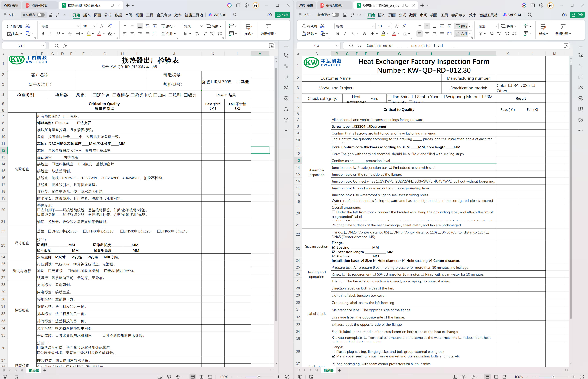Toggle 自动保存 switch in the left window

point(41,15)
